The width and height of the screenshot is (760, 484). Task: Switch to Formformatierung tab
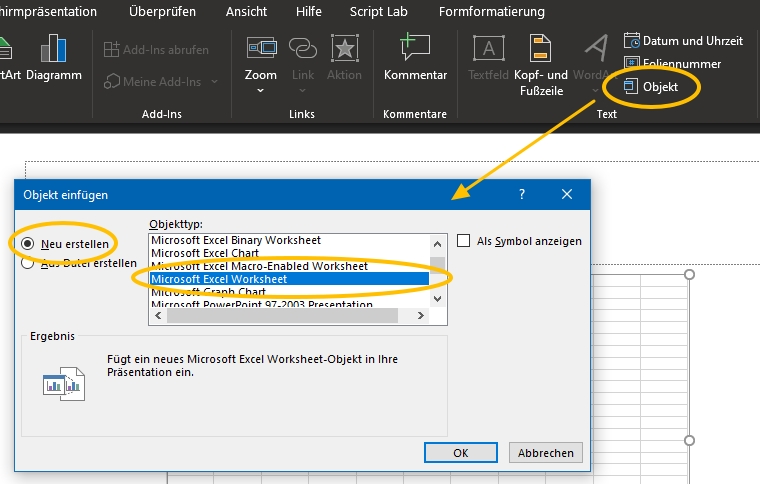click(491, 12)
